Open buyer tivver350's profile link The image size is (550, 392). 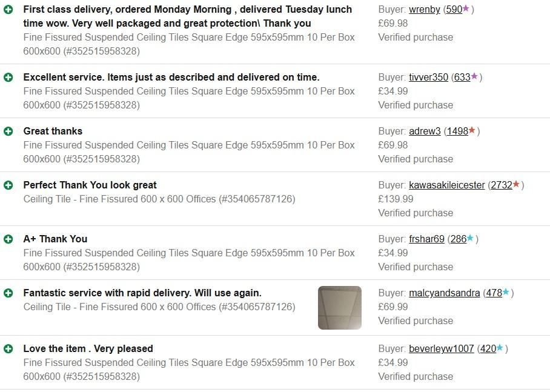point(428,78)
